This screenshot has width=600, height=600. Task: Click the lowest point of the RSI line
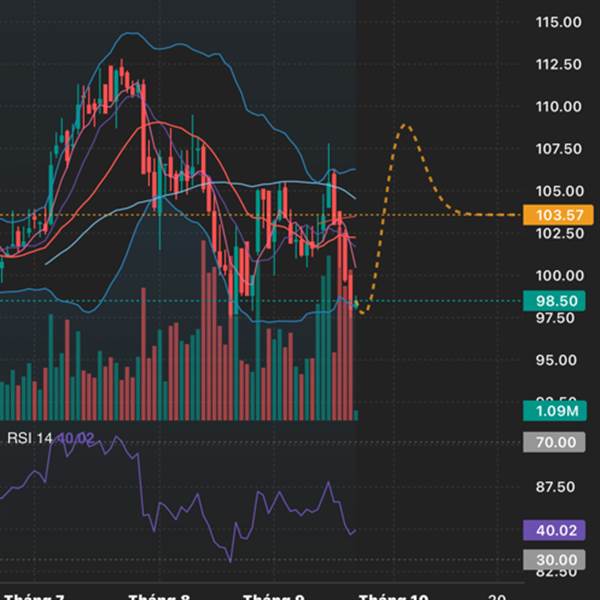point(230,561)
